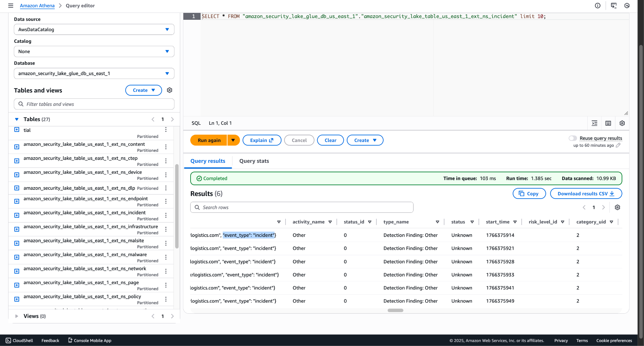Open Console Mobile App link
644x346 pixels.
[x=90, y=340]
